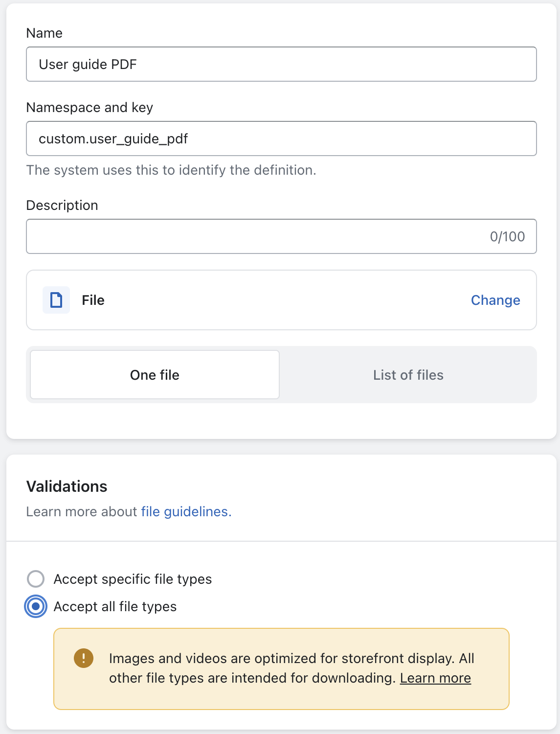Click the helper text about identifying the definition
This screenshot has width=560, height=734.
171,170
